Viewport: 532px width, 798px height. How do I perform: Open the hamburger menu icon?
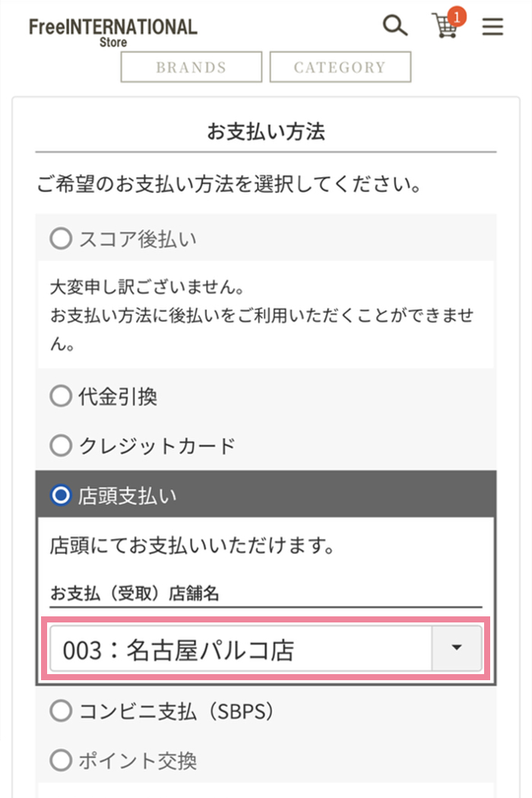tap(493, 27)
